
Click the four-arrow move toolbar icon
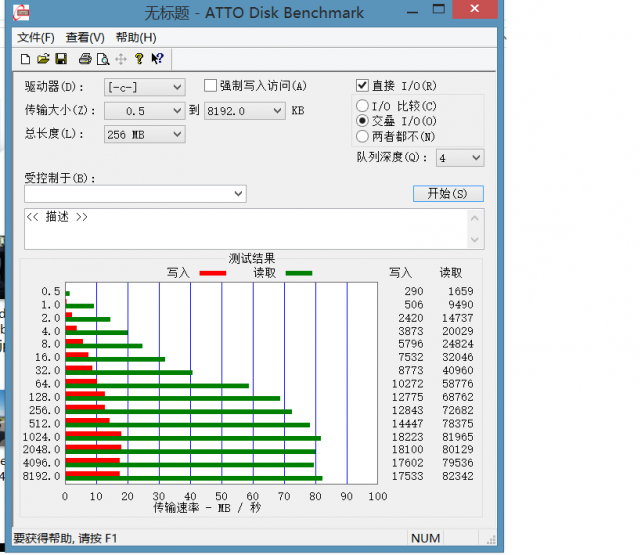click(x=121, y=60)
